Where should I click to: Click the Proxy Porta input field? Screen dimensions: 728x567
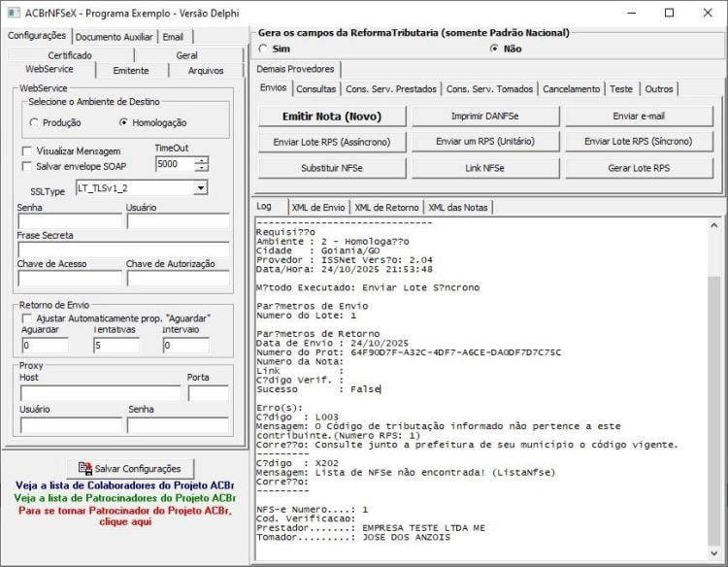coord(209,393)
